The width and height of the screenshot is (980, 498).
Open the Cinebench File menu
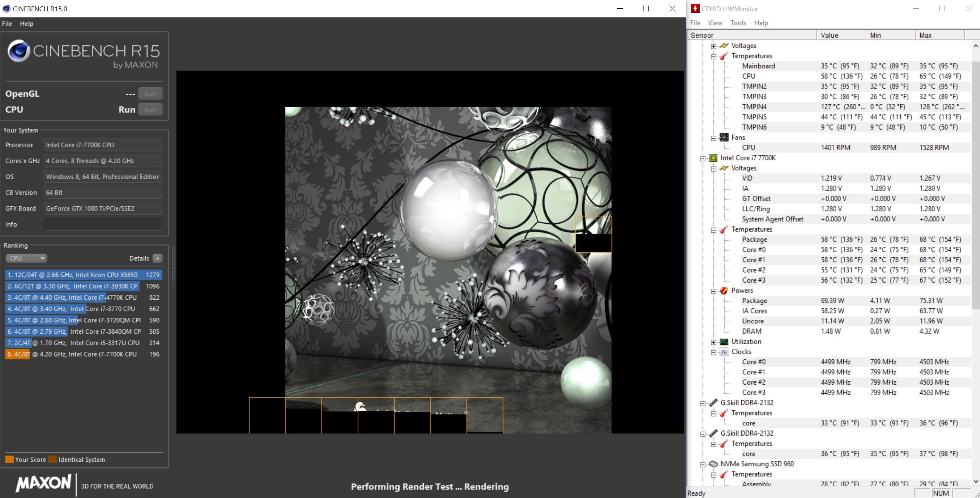7,23
